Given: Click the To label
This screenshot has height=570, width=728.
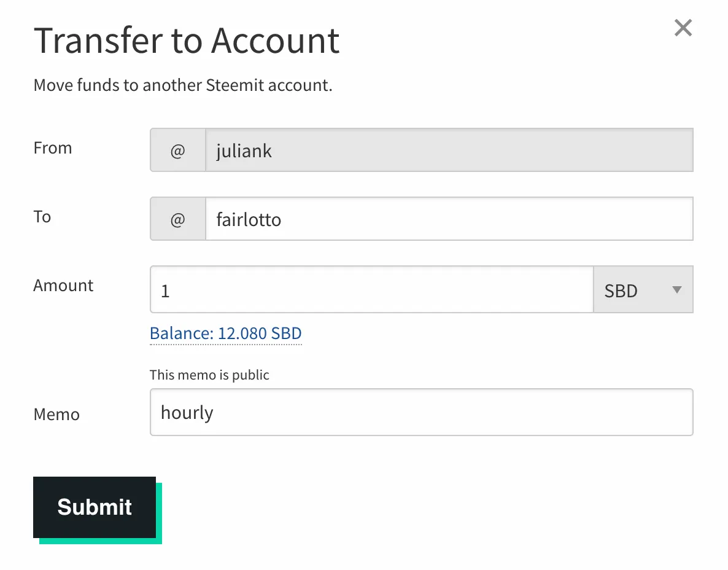Looking at the screenshot, I should tap(42, 217).
